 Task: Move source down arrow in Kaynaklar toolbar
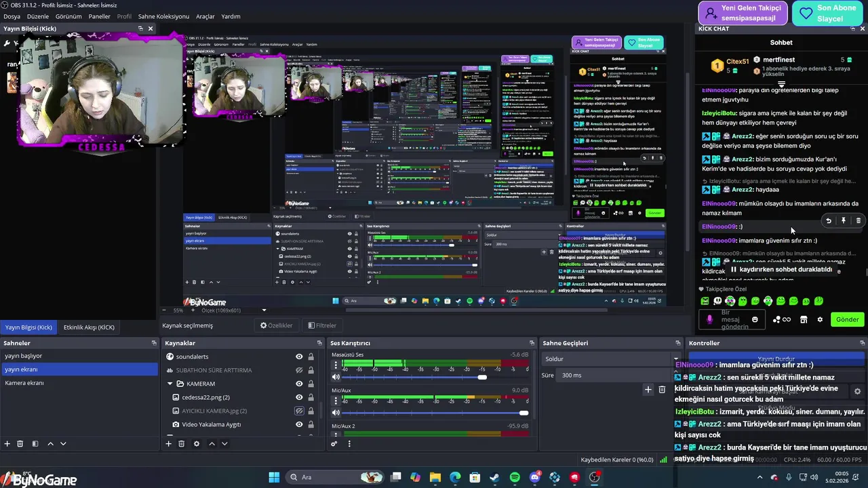tap(224, 444)
